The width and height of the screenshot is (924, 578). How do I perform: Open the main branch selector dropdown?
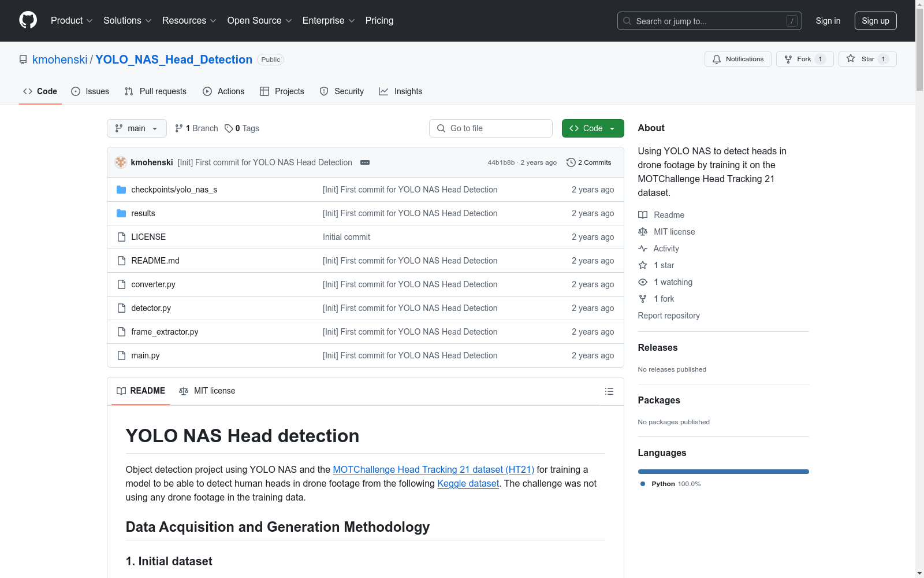click(x=137, y=128)
